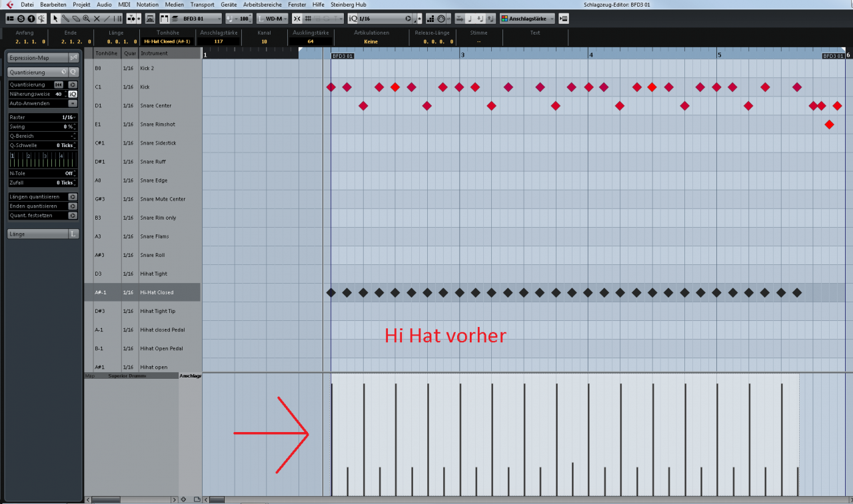
Task: Apply quantize with the Quantisierung play button
Action: [73, 85]
